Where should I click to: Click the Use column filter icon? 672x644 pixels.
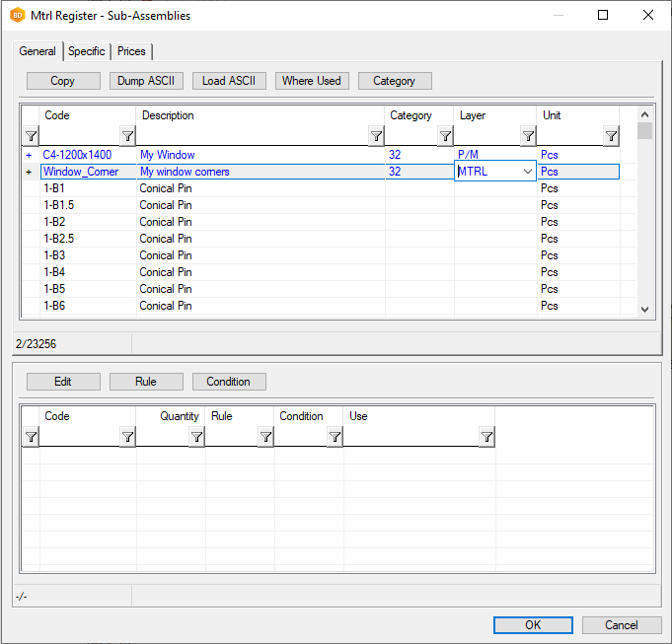coord(486,437)
